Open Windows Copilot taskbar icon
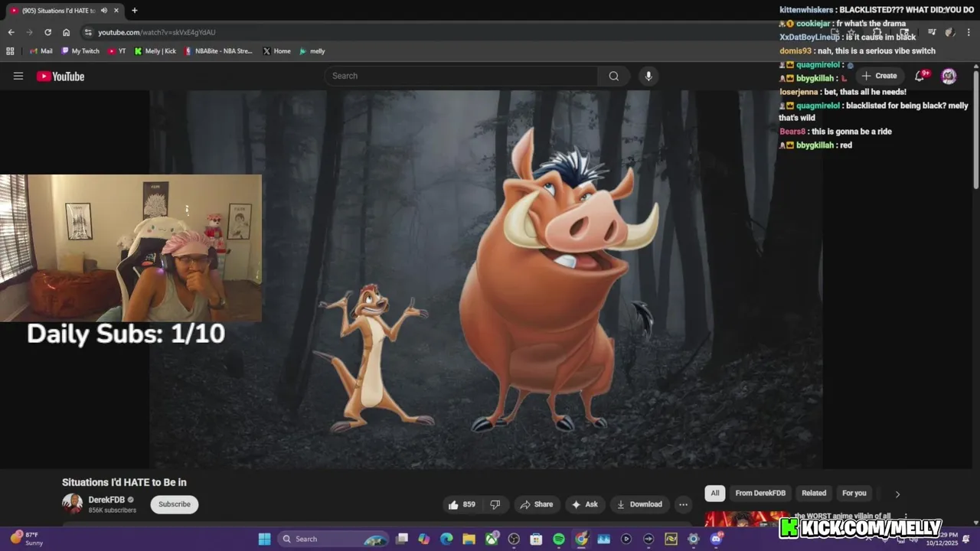 (x=424, y=539)
